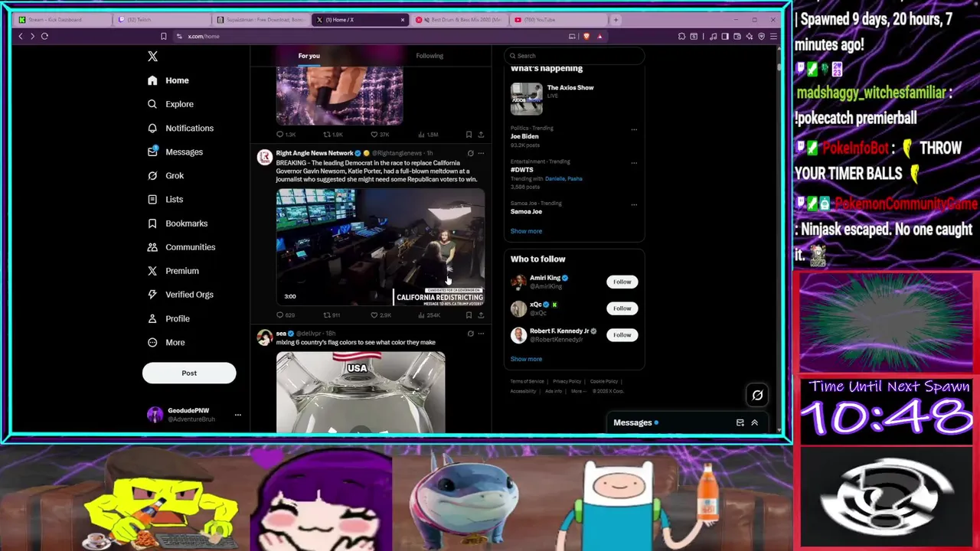Open the Explore page
980x551 pixels.
pos(171,104)
